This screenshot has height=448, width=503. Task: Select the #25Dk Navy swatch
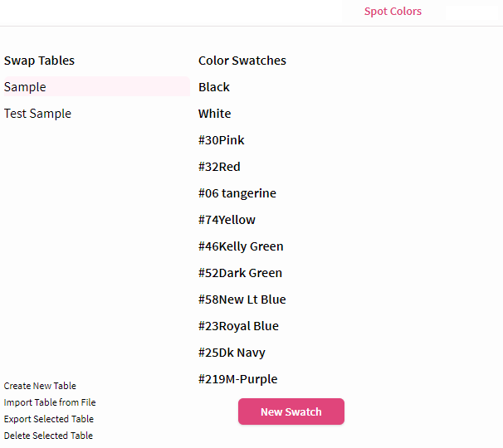tap(232, 353)
